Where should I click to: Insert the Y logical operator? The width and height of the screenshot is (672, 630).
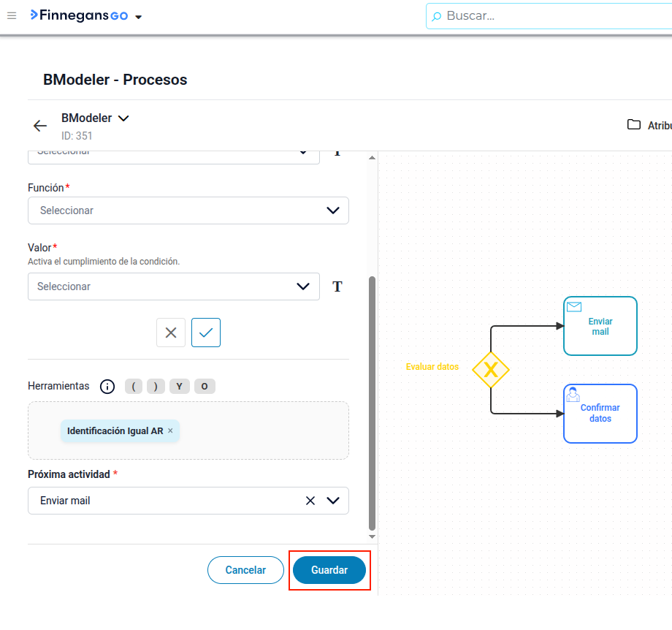pos(179,387)
